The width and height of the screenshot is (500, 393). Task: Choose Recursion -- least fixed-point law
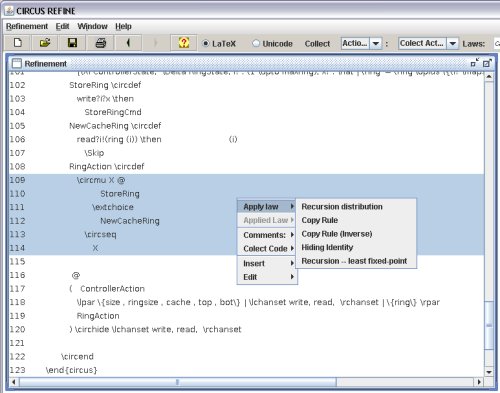coord(356,261)
